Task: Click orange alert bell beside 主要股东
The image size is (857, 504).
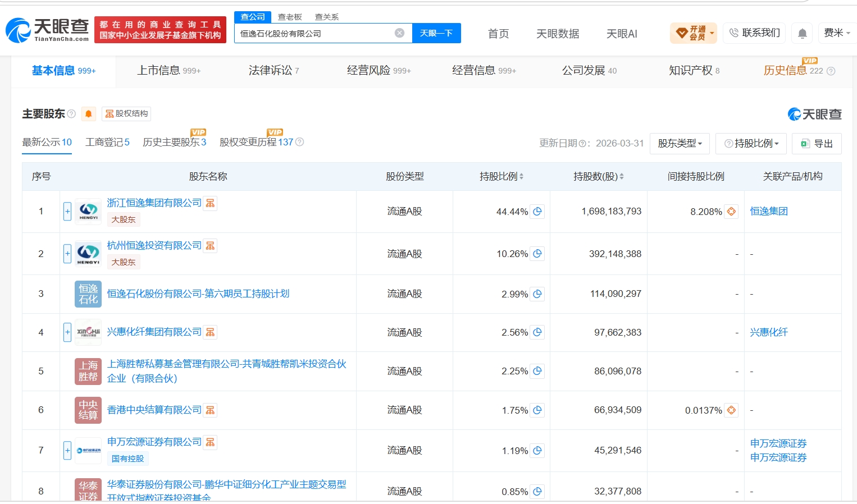Action: 88,114
